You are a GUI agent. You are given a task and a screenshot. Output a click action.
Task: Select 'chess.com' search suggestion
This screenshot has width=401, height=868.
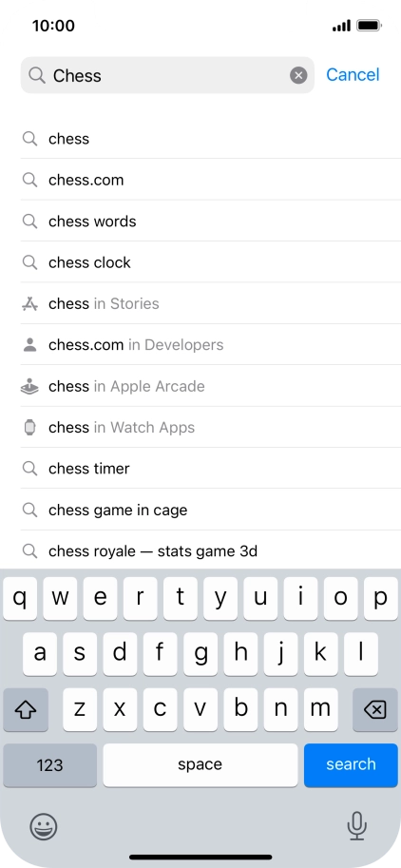tap(211, 180)
